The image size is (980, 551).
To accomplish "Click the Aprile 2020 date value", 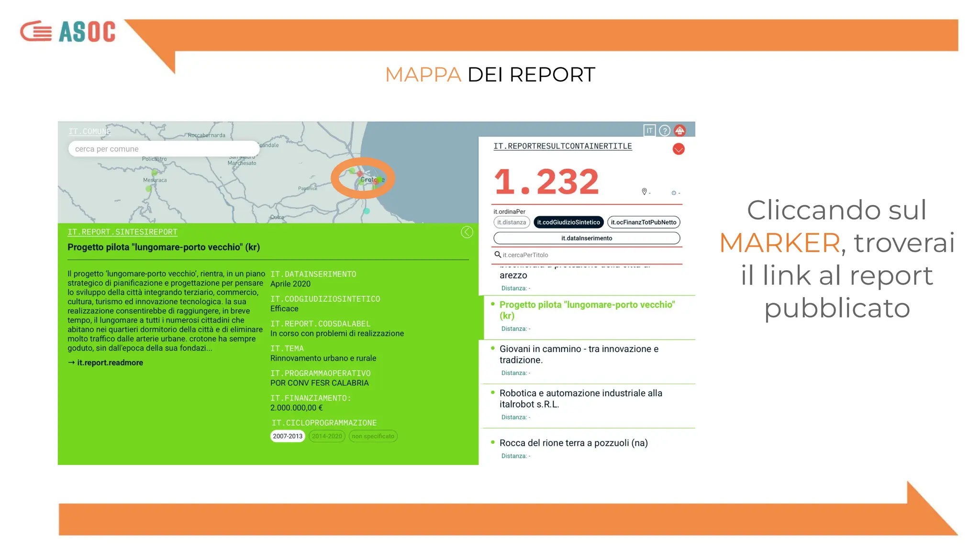I will (x=290, y=284).
